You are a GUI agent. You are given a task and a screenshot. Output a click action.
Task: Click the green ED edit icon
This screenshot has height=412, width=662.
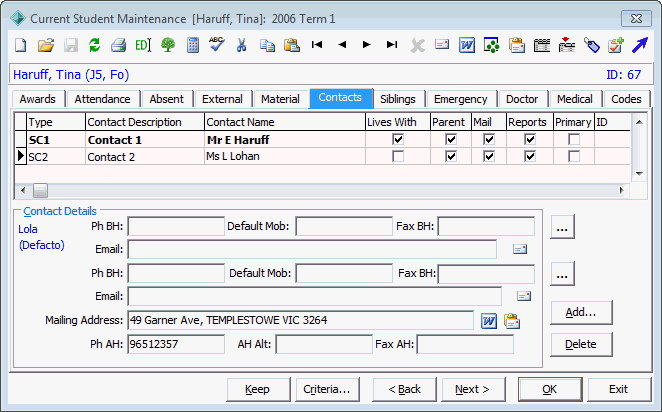[143, 45]
